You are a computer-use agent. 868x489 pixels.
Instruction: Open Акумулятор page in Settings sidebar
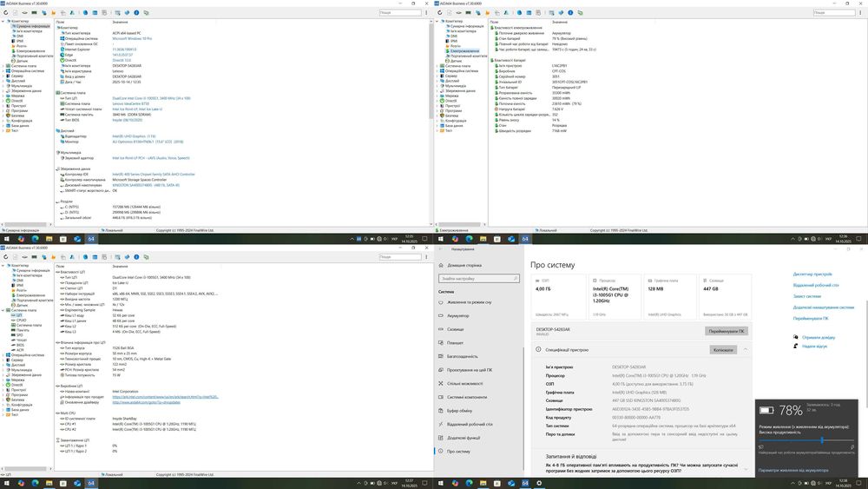tap(457, 315)
